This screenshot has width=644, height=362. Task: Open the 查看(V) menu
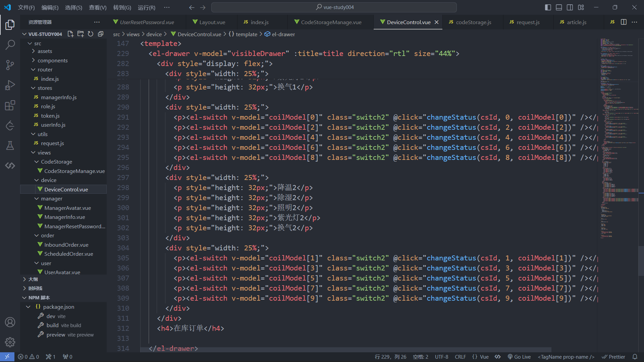97,7
